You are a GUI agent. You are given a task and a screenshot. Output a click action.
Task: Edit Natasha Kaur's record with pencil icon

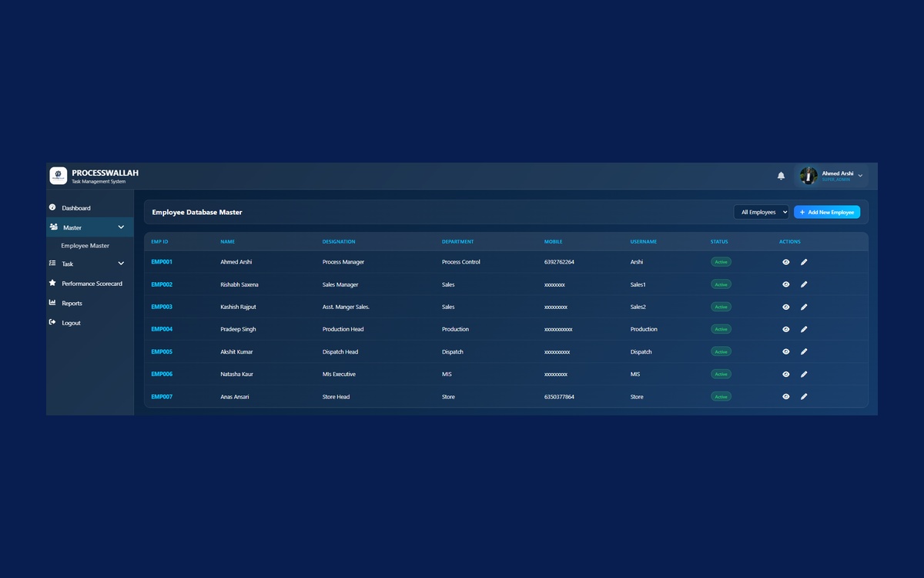804,374
